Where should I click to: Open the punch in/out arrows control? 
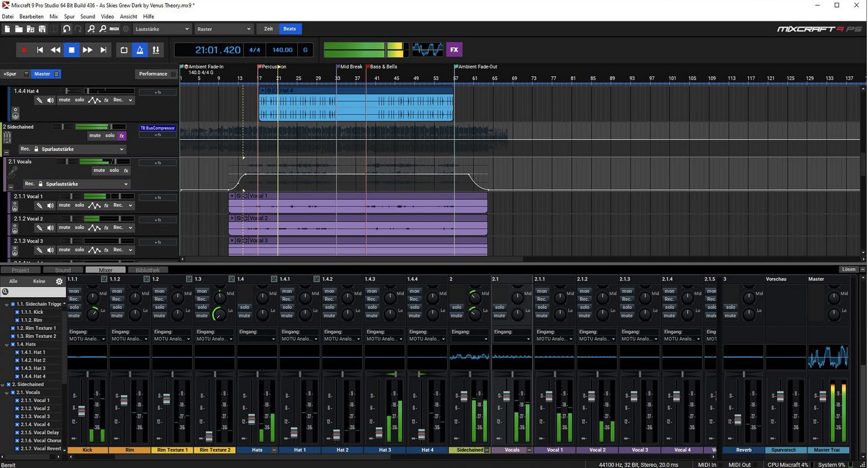coord(156,50)
